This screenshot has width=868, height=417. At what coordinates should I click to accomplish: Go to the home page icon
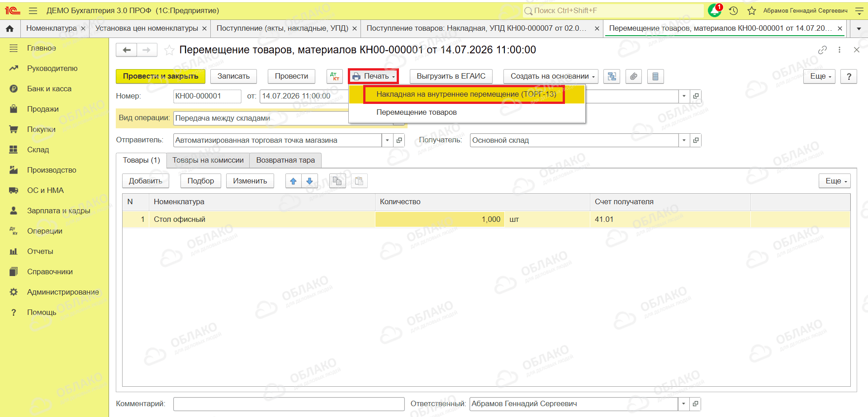10,28
